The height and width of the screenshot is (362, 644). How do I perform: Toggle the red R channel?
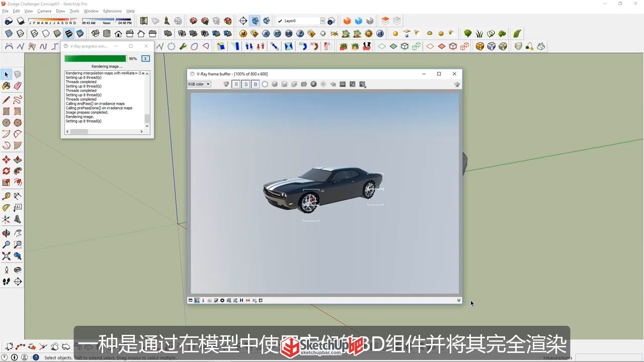point(236,84)
